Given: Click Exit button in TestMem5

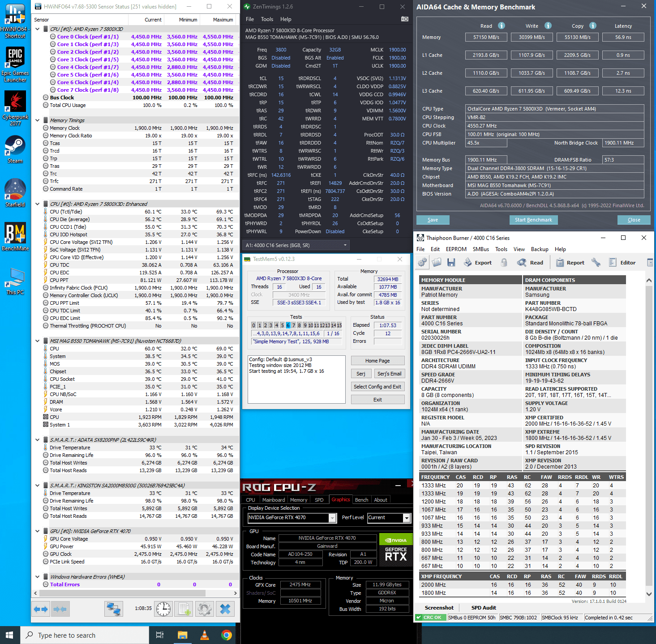Looking at the screenshot, I should [377, 400].
